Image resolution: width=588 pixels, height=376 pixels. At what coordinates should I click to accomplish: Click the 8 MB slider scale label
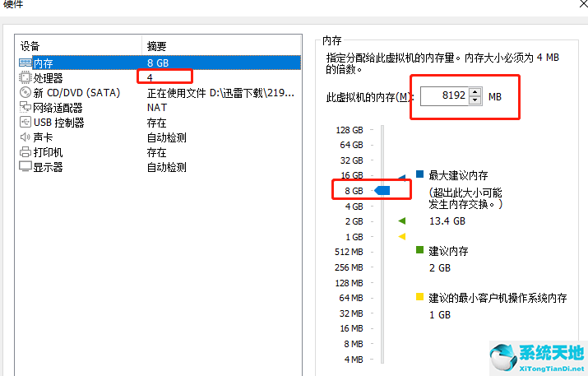(354, 344)
